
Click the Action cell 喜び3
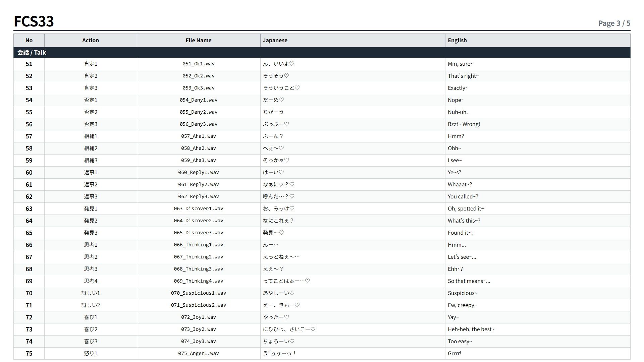91,341
